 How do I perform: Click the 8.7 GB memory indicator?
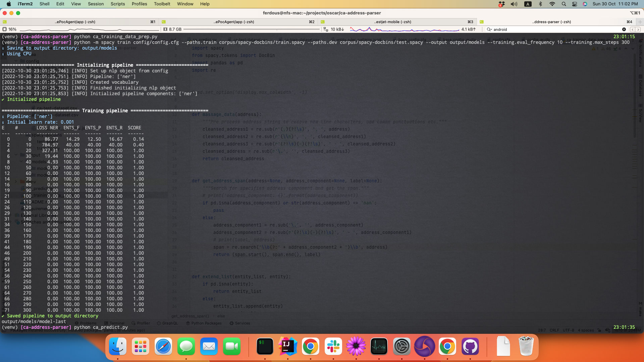[172, 29]
